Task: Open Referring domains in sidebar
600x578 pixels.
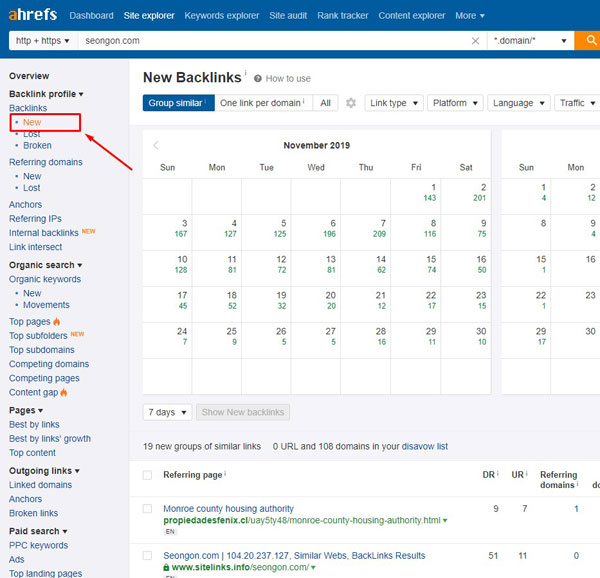Action: click(x=46, y=162)
